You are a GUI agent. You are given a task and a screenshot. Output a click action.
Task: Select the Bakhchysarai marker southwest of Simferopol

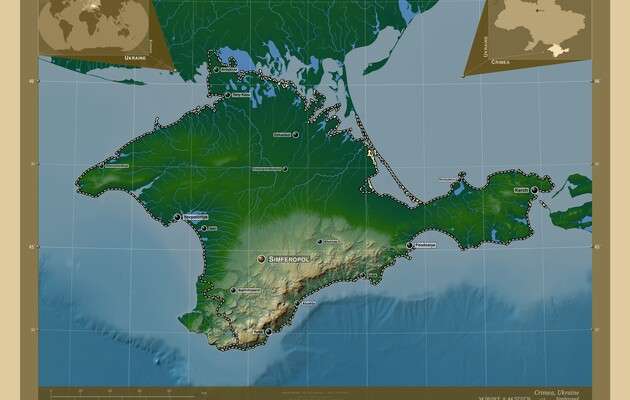(x=233, y=290)
